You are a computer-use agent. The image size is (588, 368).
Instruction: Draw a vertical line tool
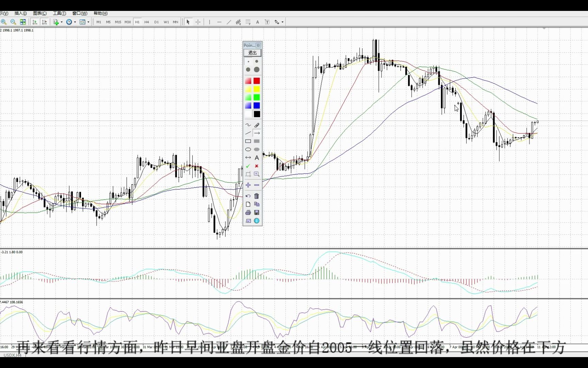pyautogui.click(x=210, y=22)
